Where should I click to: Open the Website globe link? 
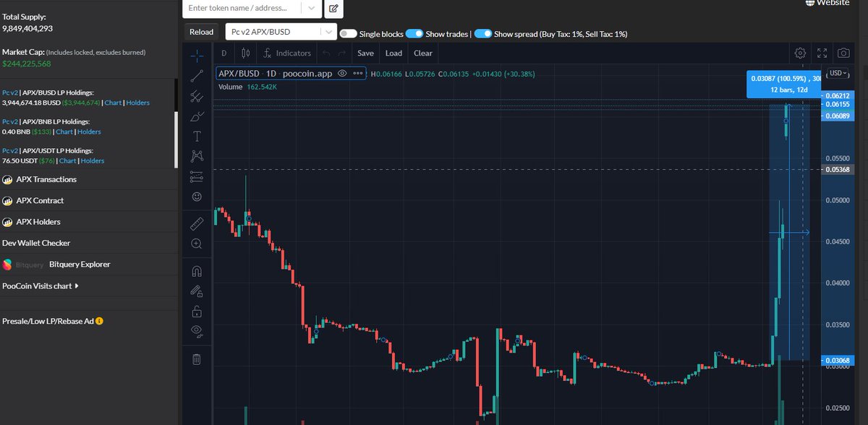coord(827,3)
